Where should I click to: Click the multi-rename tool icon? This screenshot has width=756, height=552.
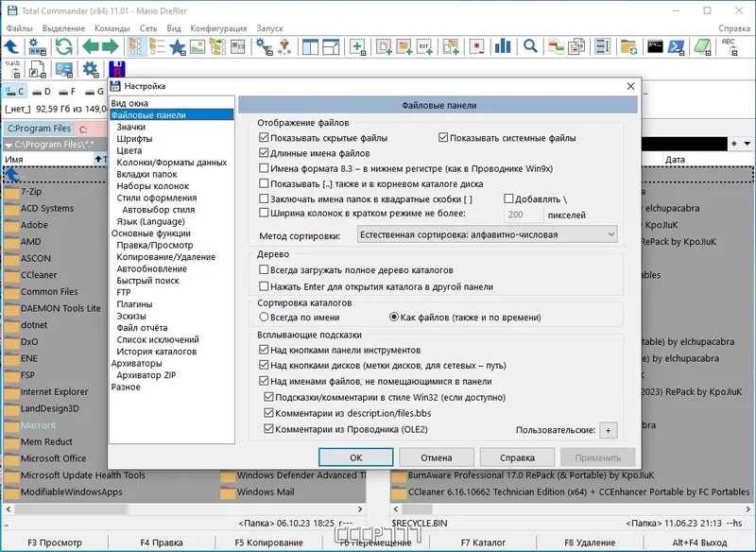[x=602, y=46]
